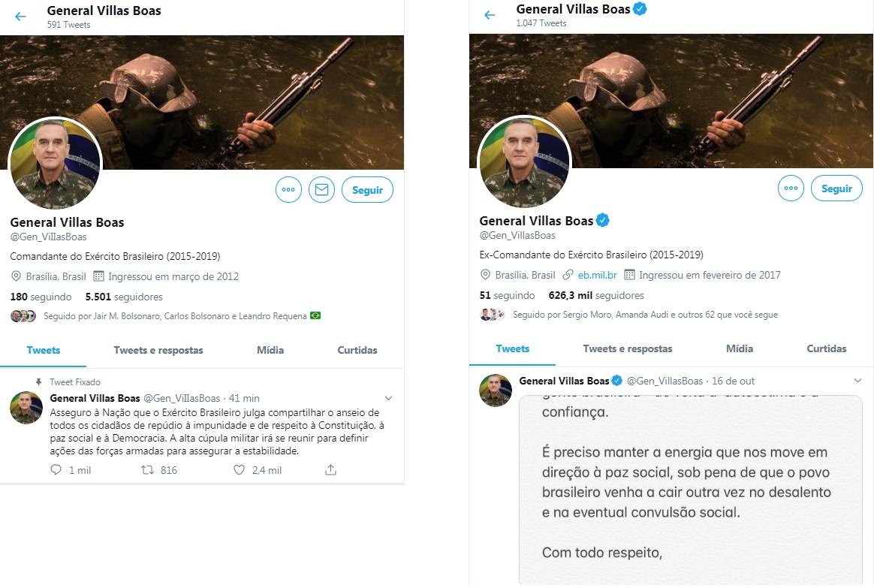Image resolution: width=874 pixels, height=588 pixels.
Task: Like the pinned tweet
Action: click(240, 470)
